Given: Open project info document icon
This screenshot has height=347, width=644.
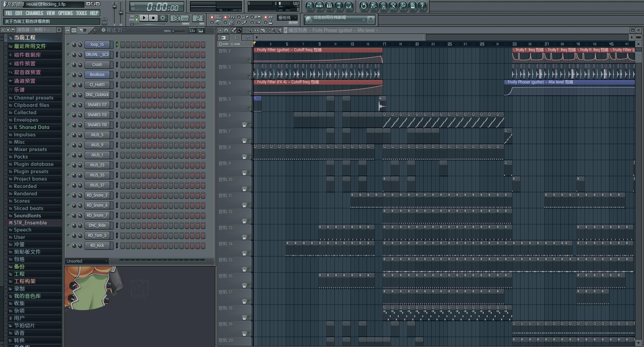Looking at the screenshot, I should pos(412,6).
